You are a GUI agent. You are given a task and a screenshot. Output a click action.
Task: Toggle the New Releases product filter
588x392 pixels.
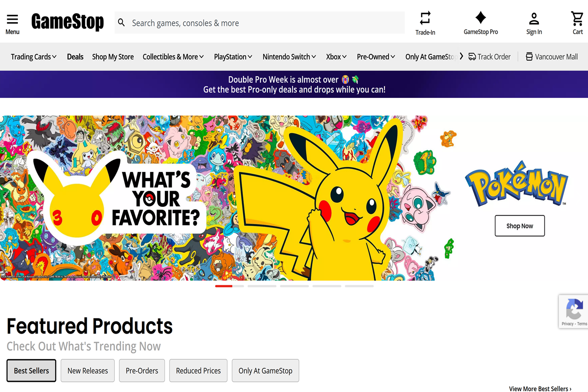pos(87,370)
